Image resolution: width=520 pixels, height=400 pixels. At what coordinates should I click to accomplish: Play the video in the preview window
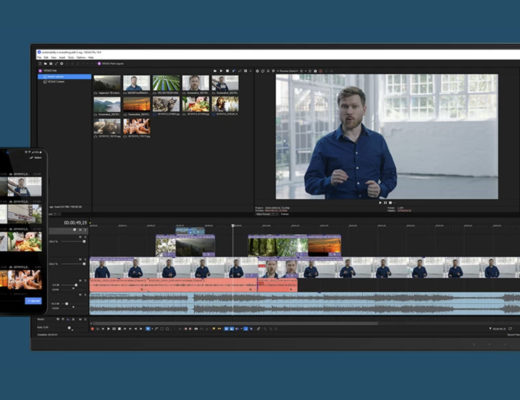380,202
